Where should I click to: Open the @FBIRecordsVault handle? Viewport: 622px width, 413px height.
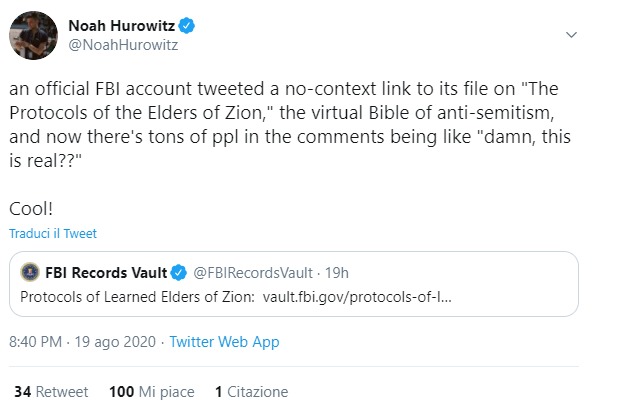pos(253,273)
